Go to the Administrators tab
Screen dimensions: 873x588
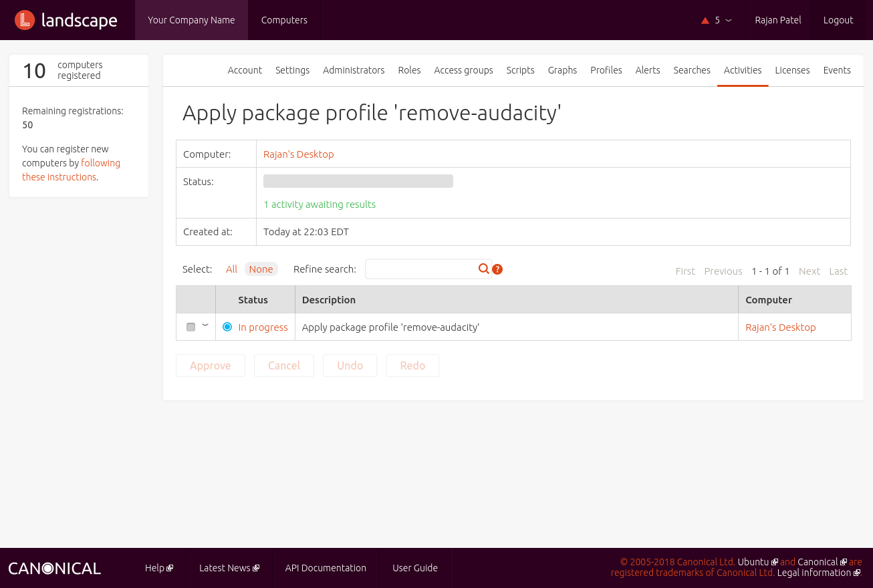click(x=354, y=70)
